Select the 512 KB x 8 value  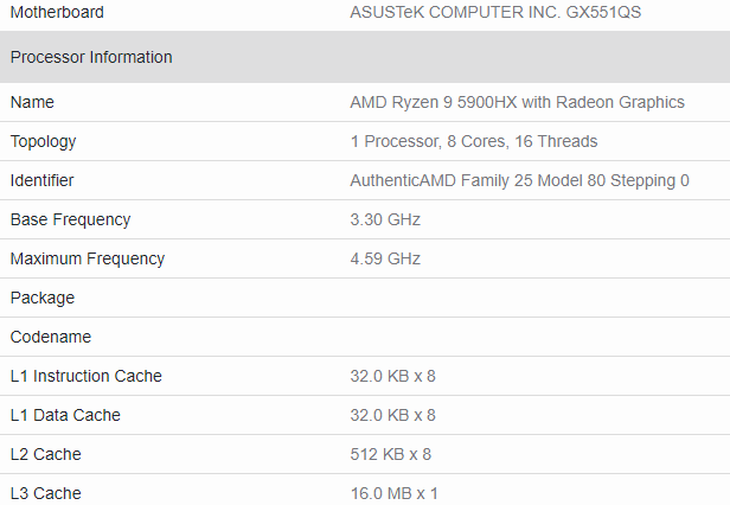(391, 454)
